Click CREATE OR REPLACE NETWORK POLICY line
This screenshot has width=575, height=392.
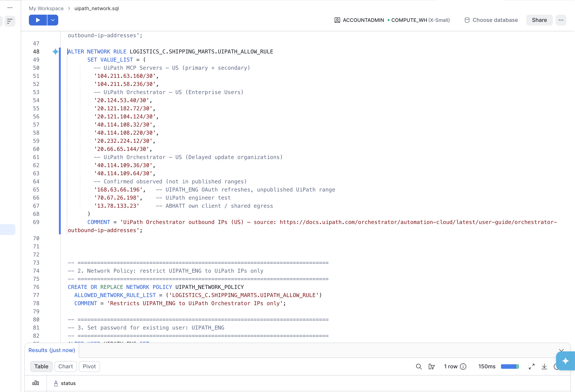coord(156,287)
